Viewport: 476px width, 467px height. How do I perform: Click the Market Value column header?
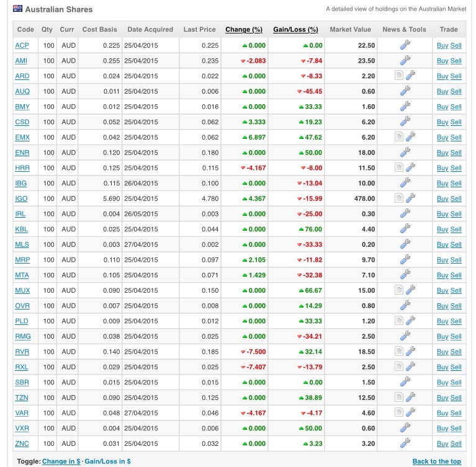tap(350, 29)
